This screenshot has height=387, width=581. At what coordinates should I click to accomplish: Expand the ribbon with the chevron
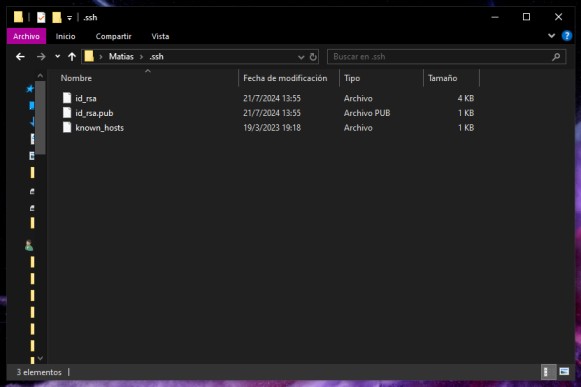[551, 36]
